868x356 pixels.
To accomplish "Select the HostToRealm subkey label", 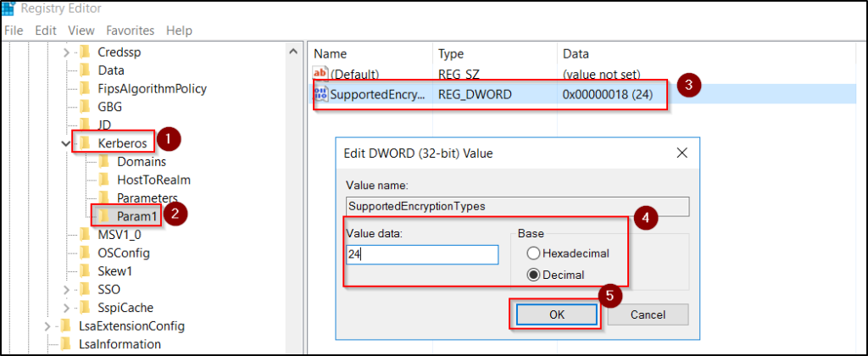I will (x=154, y=180).
